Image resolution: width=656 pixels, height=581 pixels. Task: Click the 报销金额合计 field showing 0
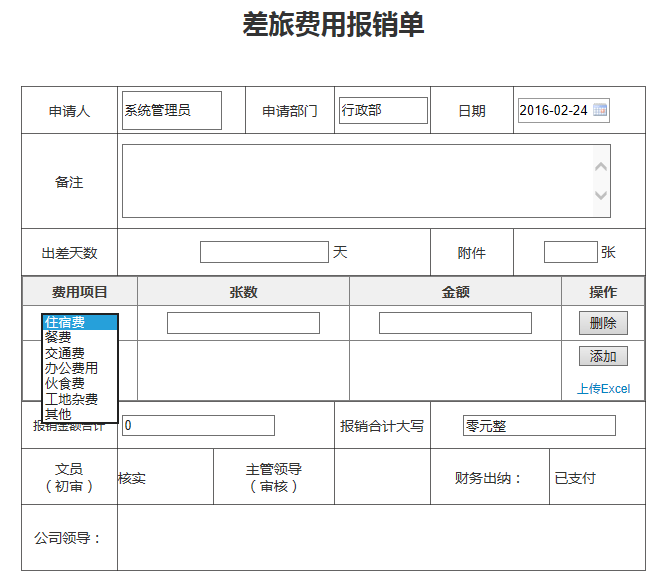(x=198, y=425)
